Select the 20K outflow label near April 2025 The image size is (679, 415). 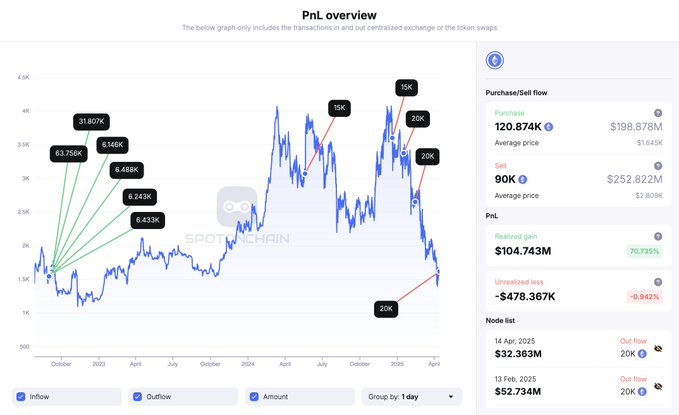point(387,309)
